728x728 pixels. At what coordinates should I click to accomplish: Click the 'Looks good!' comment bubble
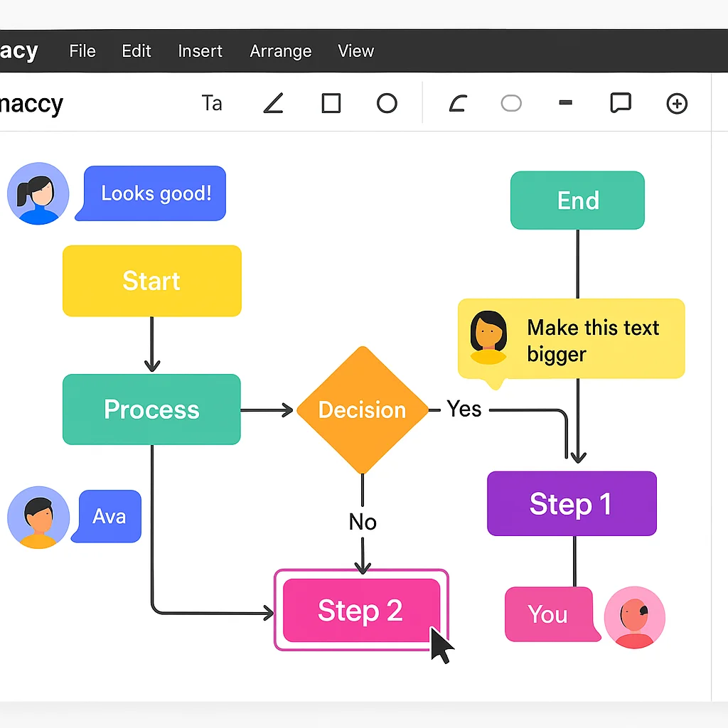[151, 193]
